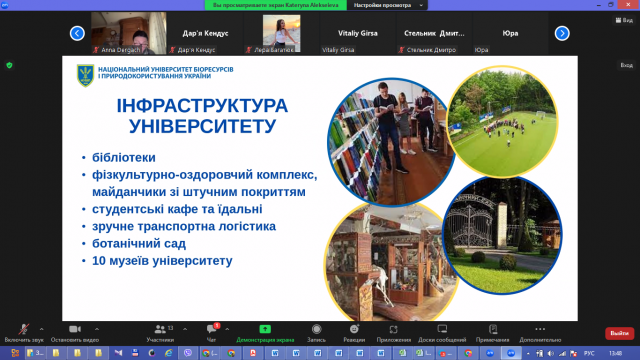Expand audio options arrow next to microphone
Screen dimensions: 640x360
point(42,329)
